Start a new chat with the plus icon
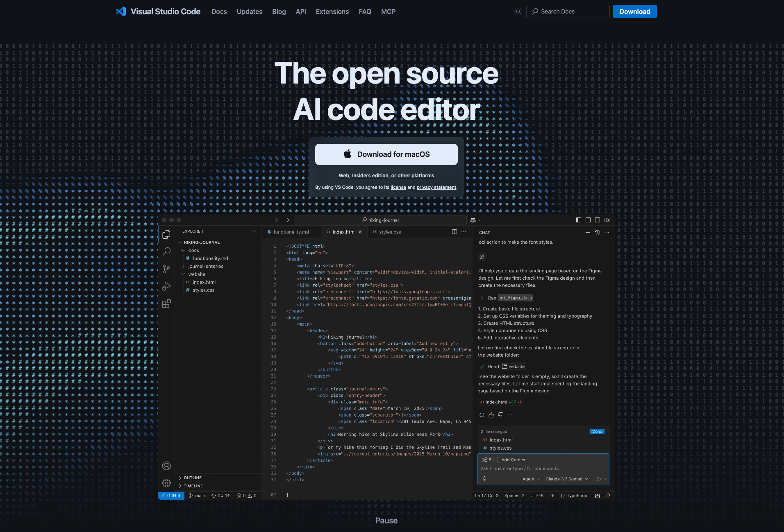784x532 pixels. pos(588,232)
